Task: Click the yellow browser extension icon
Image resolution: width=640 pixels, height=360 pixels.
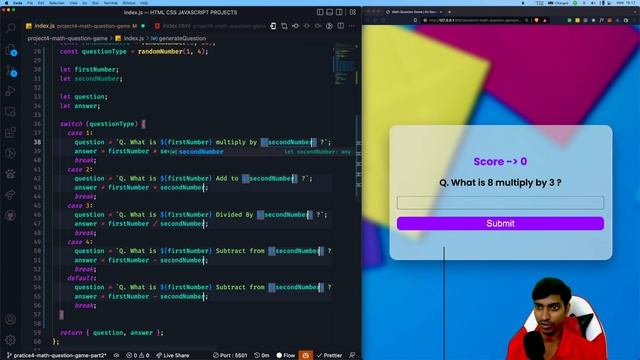Action: pyautogui.click(x=577, y=20)
